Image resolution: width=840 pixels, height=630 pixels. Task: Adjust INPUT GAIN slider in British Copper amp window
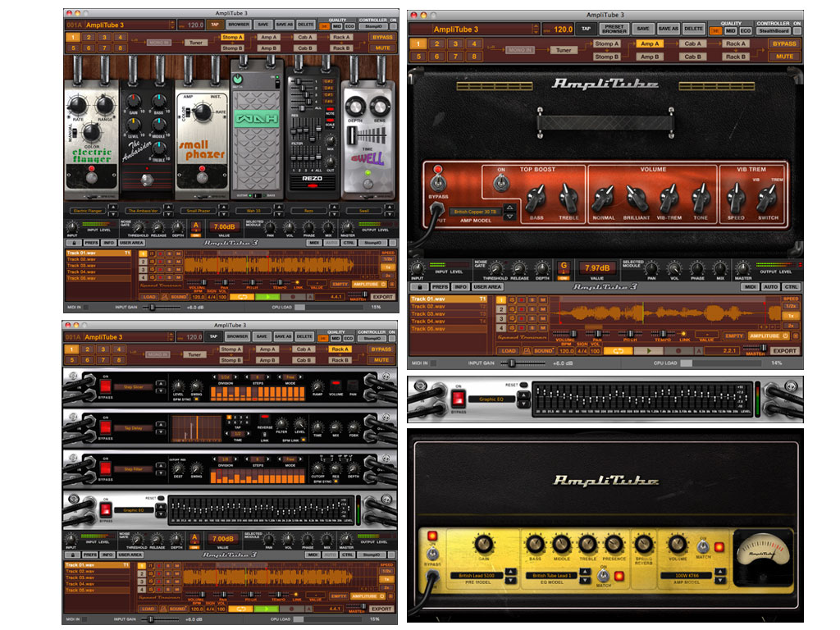coord(513,363)
